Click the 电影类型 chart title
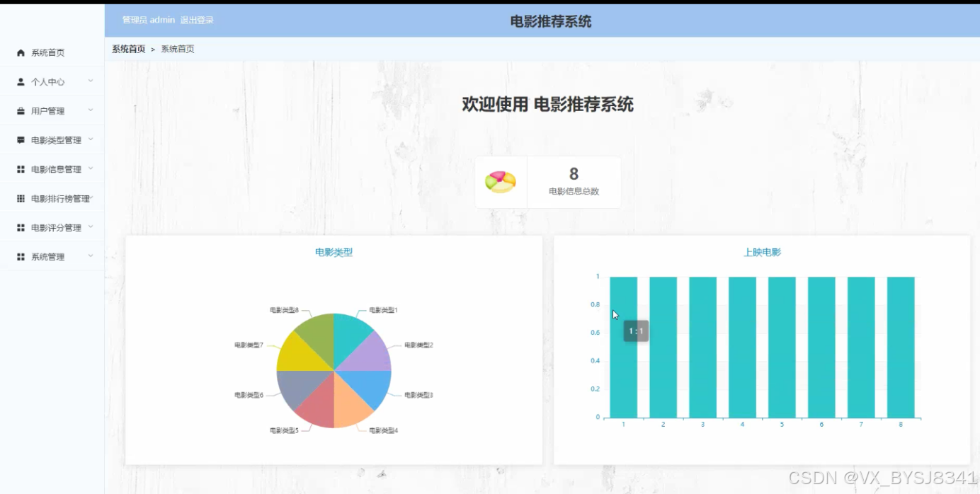 point(334,253)
